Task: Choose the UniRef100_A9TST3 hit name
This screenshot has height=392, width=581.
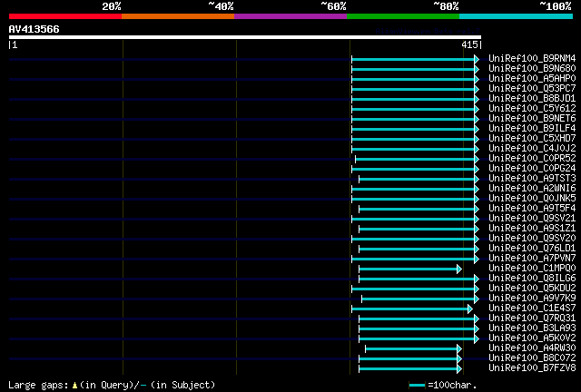Action: click(532, 179)
